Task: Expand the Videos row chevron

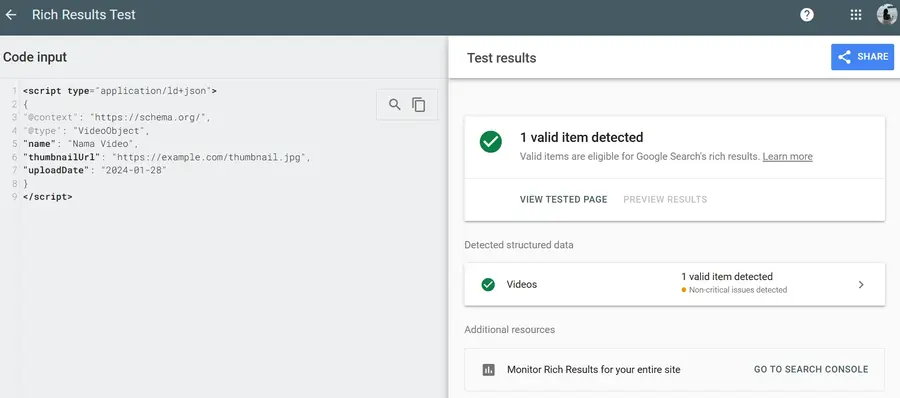Action: (x=860, y=284)
